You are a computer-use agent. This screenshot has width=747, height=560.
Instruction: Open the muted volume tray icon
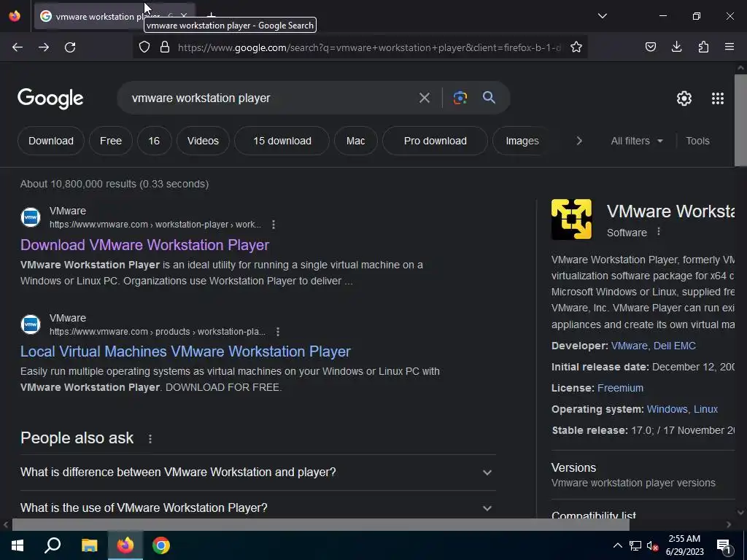point(652,545)
